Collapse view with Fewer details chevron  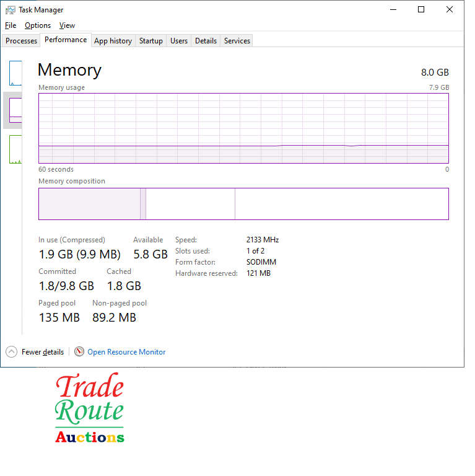(12, 352)
